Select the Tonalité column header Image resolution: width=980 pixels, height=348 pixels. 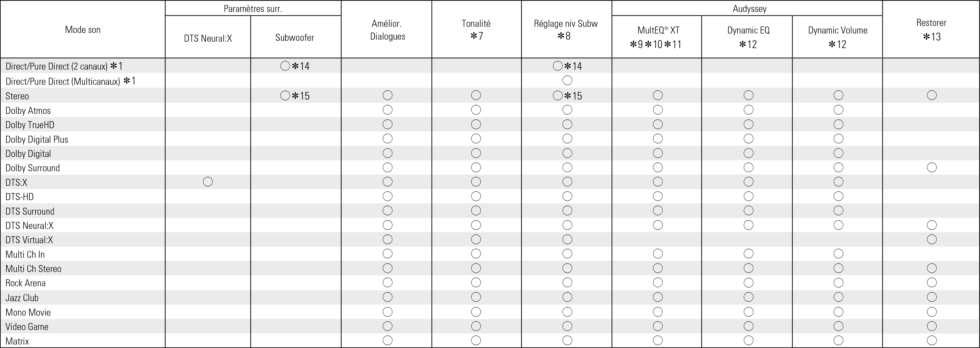pyautogui.click(x=476, y=30)
